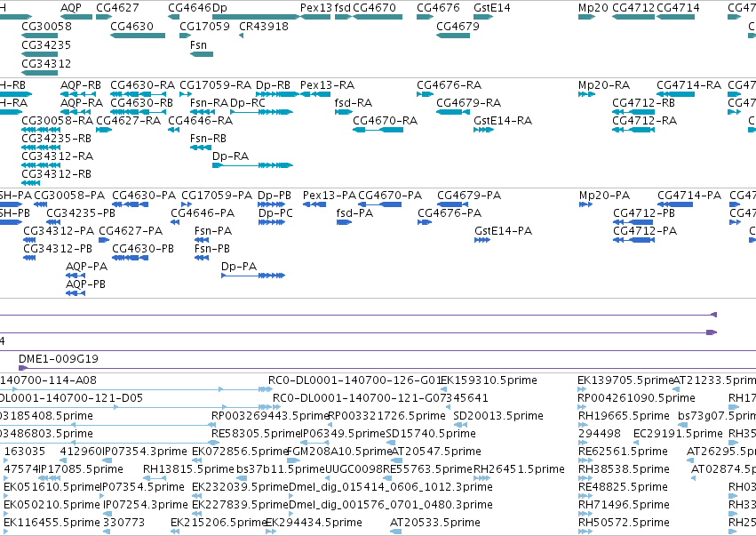The width and height of the screenshot is (756, 536).
Task: Click the SD20013.5prime EST label
Action: click(498, 416)
